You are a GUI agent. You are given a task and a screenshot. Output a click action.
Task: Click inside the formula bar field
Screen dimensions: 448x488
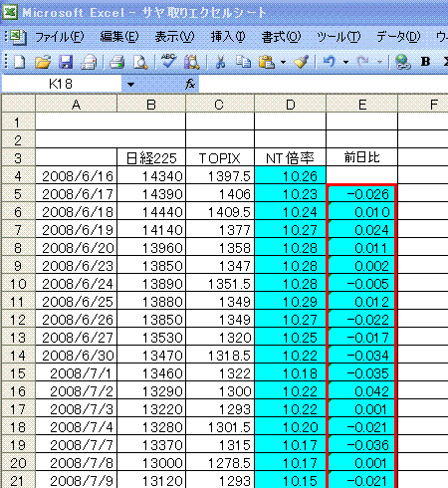pyautogui.click(x=324, y=84)
